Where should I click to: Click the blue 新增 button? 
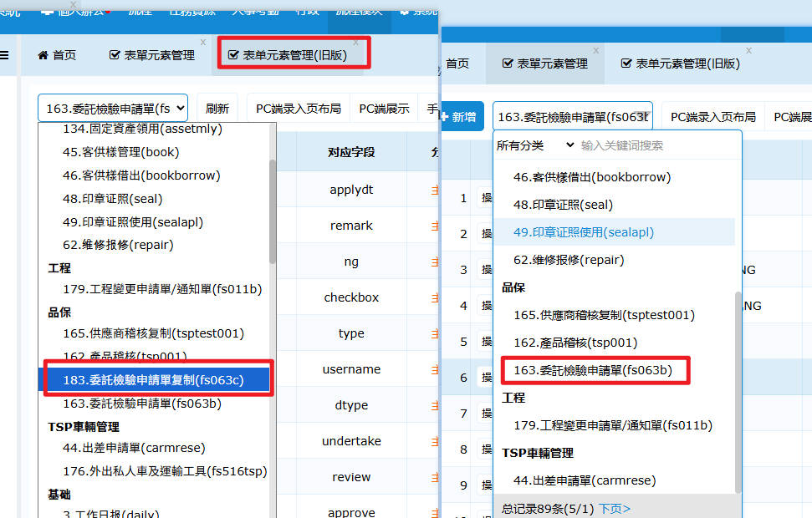point(463,117)
